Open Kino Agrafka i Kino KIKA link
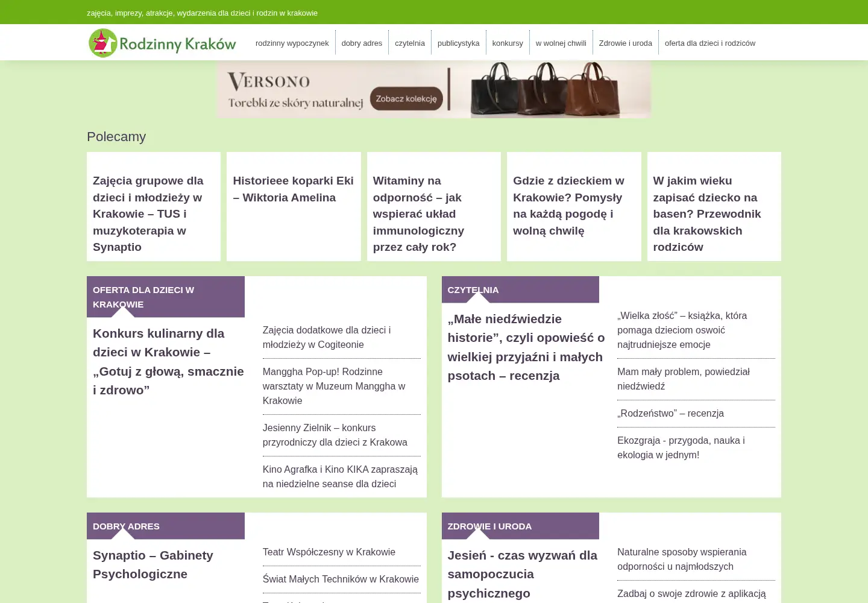Screen dimensions: 868x603 click(341, 476)
